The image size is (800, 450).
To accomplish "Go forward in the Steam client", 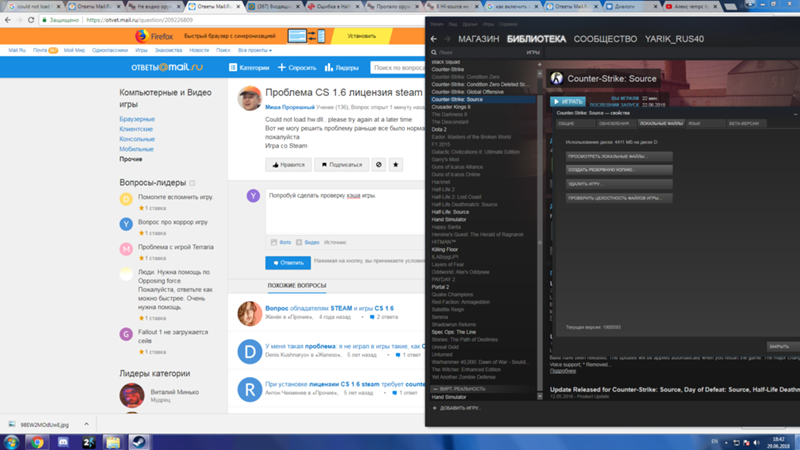I will [x=447, y=39].
